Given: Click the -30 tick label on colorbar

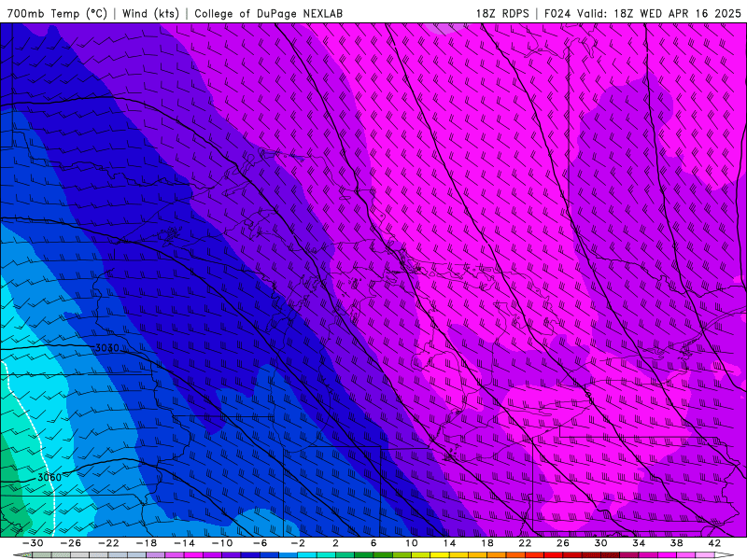Looking at the screenshot, I should (x=33, y=543).
